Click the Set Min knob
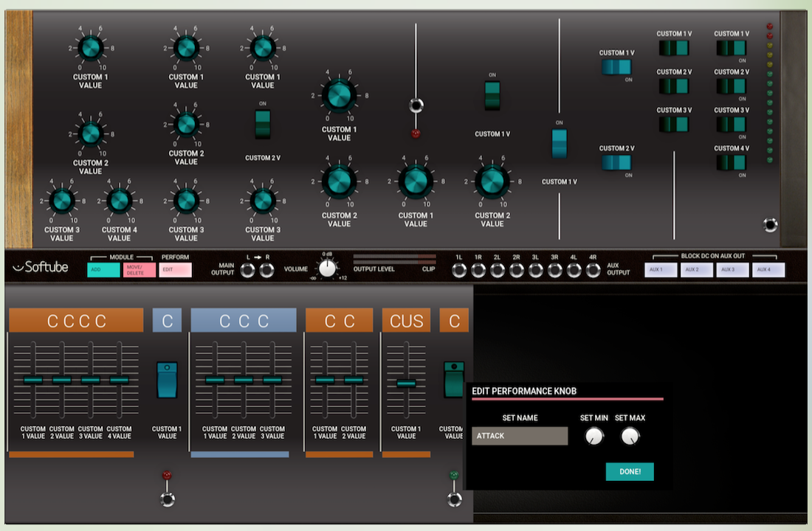The height and width of the screenshot is (531, 812). 593,437
